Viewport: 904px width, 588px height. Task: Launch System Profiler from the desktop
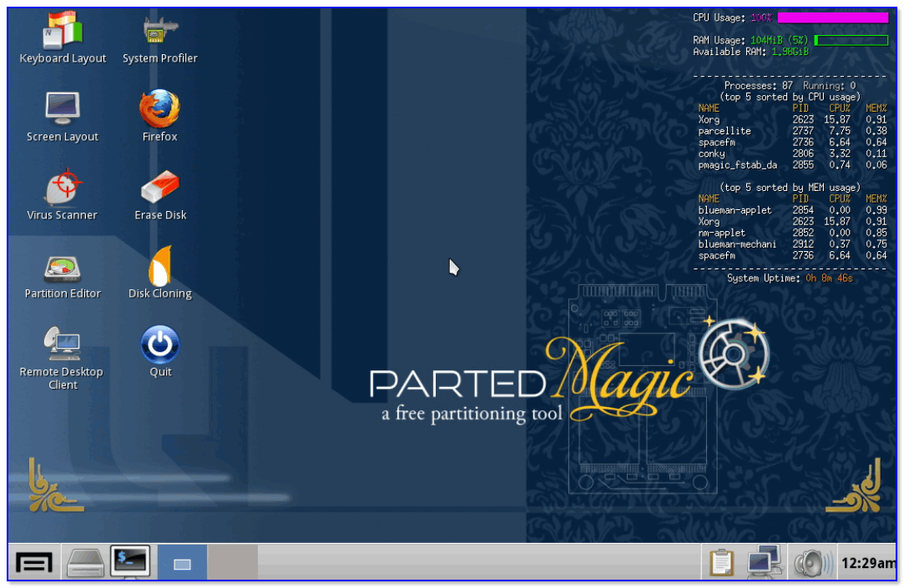point(159,32)
